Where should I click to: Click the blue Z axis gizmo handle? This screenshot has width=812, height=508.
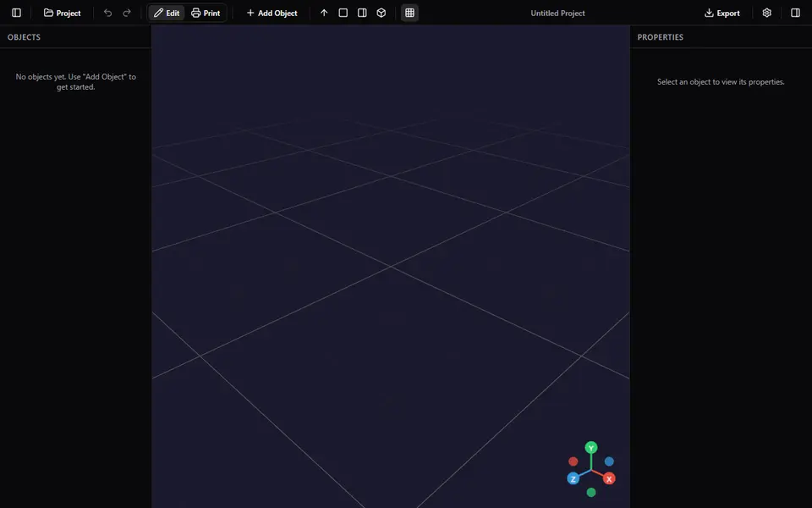point(573,479)
